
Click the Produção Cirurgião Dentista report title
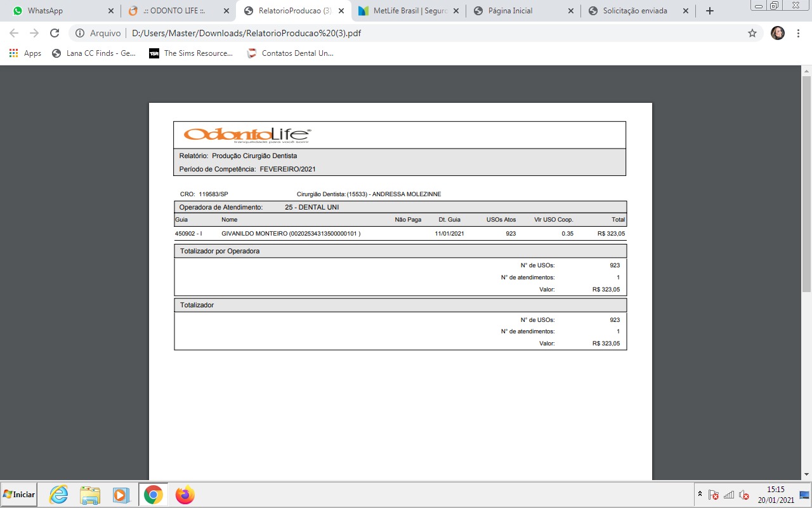254,156
